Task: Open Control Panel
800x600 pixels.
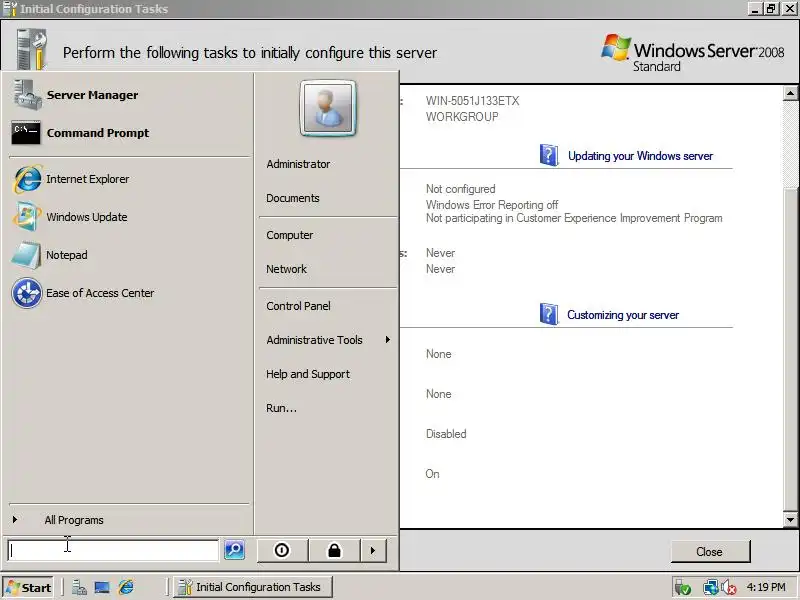Action: pos(298,306)
